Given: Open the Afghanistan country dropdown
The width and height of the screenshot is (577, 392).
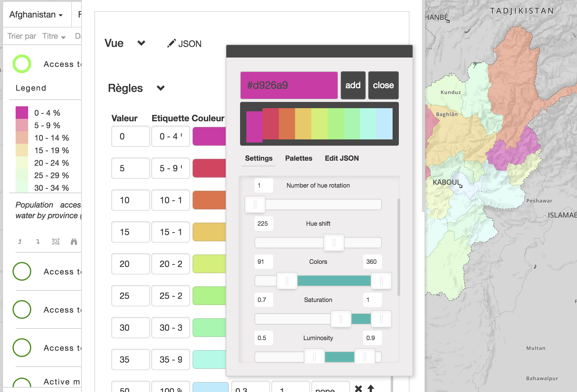Looking at the screenshot, I should (35, 14).
